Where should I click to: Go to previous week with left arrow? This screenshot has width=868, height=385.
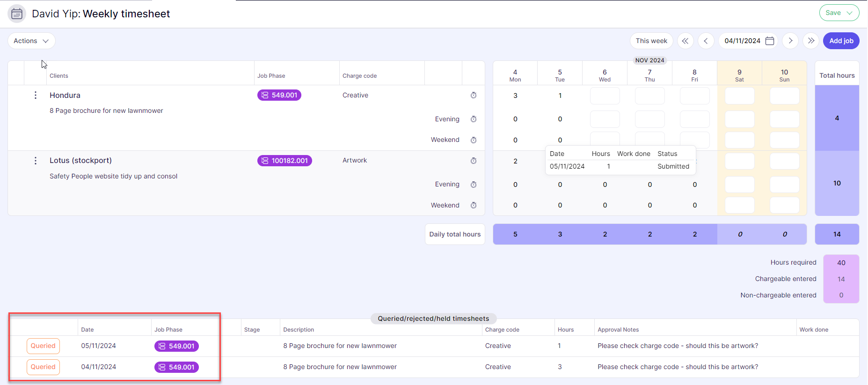tap(706, 41)
